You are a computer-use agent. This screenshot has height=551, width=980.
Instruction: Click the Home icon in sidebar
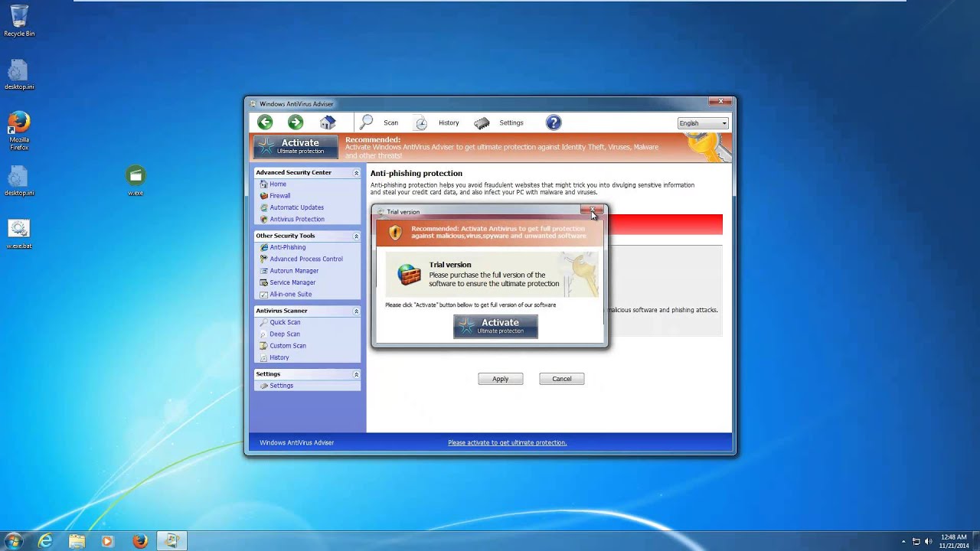tap(264, 184)
